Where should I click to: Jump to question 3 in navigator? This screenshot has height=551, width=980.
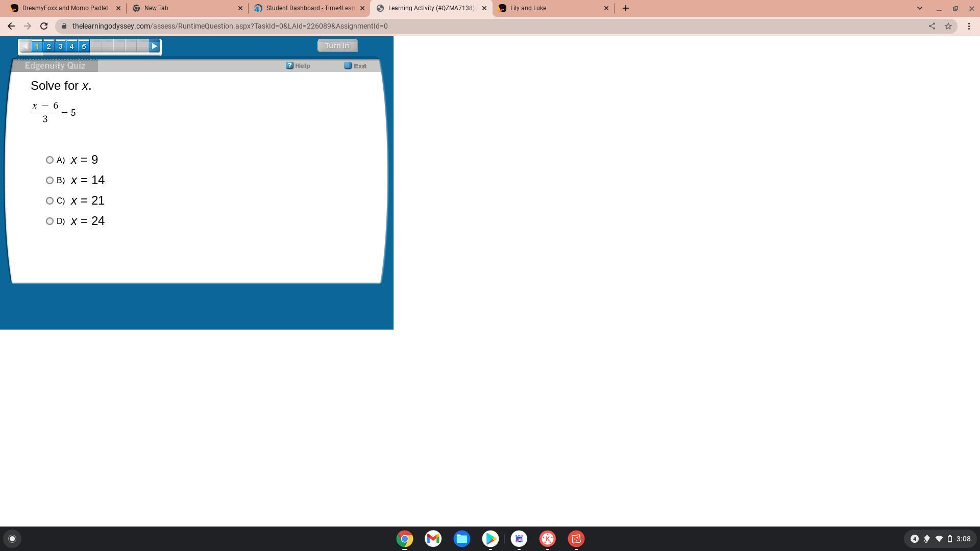[x=60, y=46]
